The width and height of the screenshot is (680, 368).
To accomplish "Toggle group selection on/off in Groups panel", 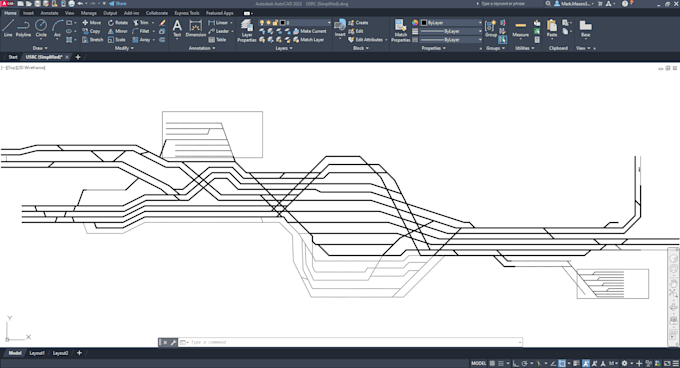I will click(x=502, y=40).
